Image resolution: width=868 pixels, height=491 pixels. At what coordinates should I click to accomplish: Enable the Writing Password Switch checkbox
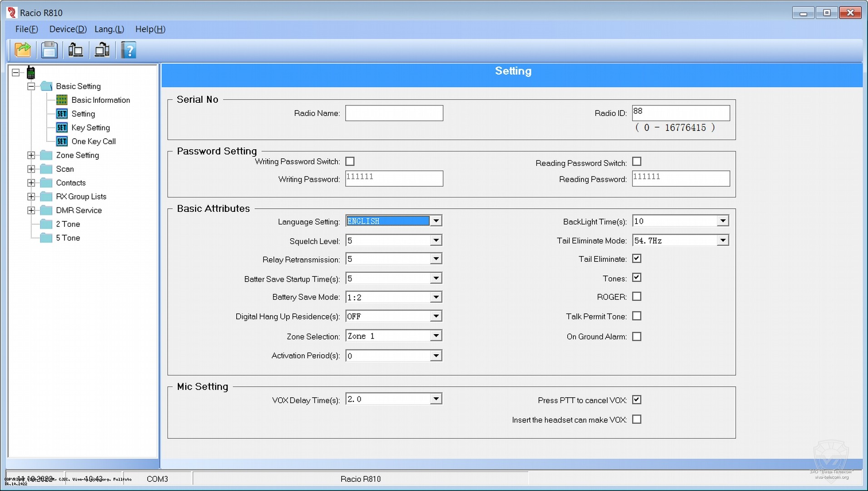coord(350,161)
